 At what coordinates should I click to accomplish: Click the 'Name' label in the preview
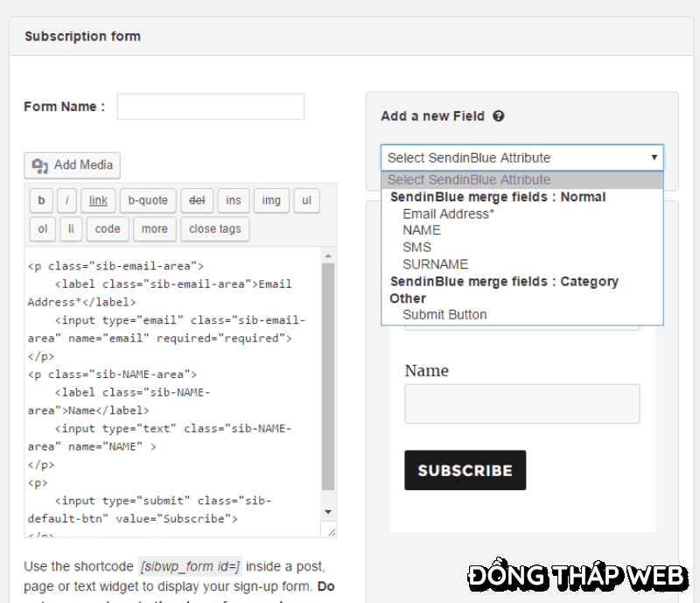[427, 371]
